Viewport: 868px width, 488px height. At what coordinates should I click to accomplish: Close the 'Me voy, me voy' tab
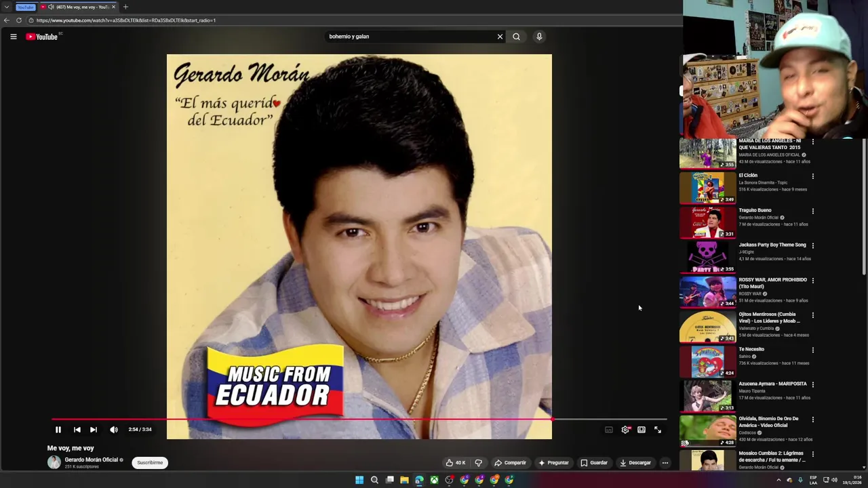click(113, 7)
